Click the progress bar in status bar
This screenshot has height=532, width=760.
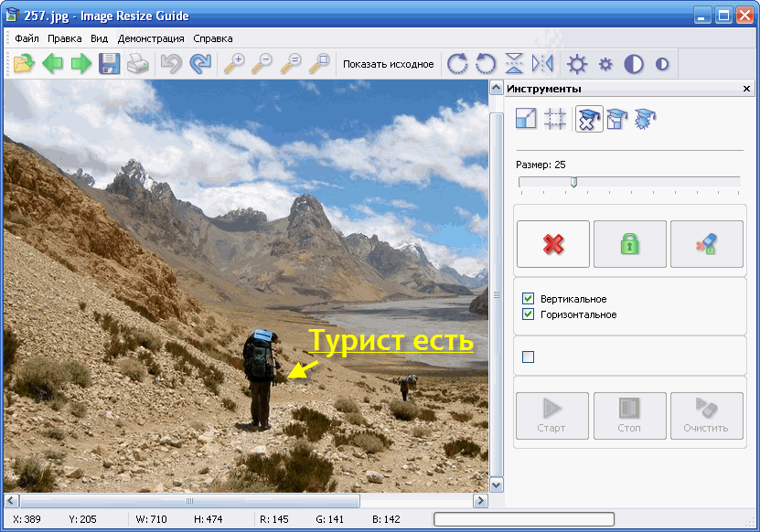click(524, 519)
